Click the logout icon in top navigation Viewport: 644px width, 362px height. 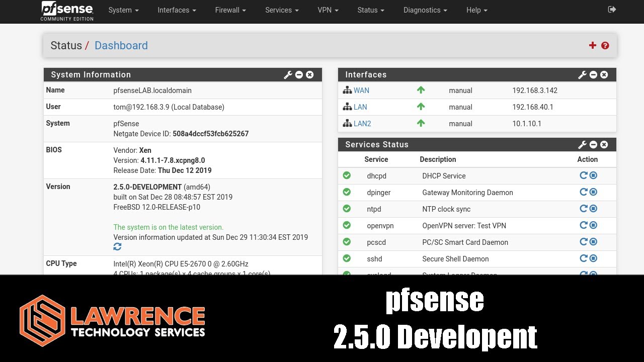(x=612, y=10)
